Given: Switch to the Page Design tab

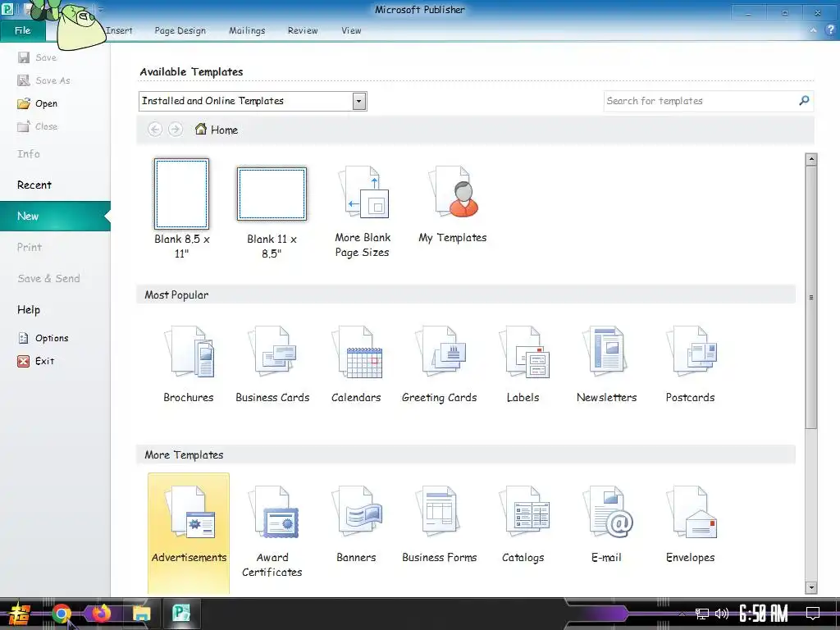Looking at the screenshot, I should 180,30.
